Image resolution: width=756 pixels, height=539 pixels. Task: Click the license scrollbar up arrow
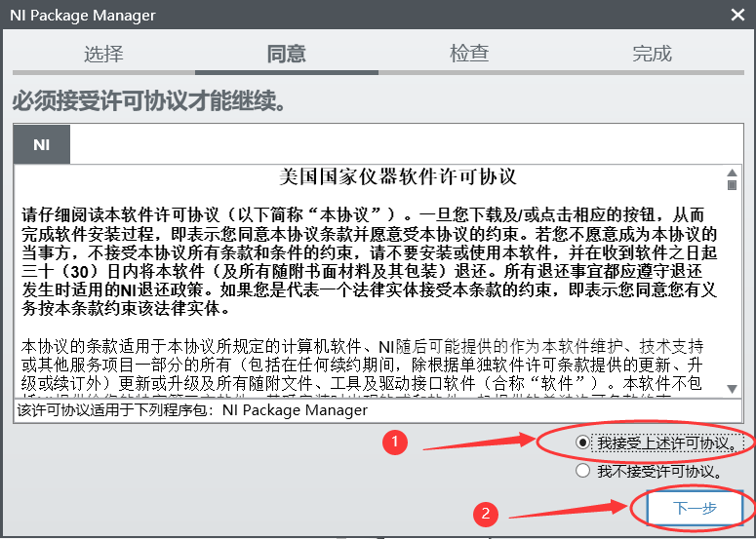[x=732, y=173]
